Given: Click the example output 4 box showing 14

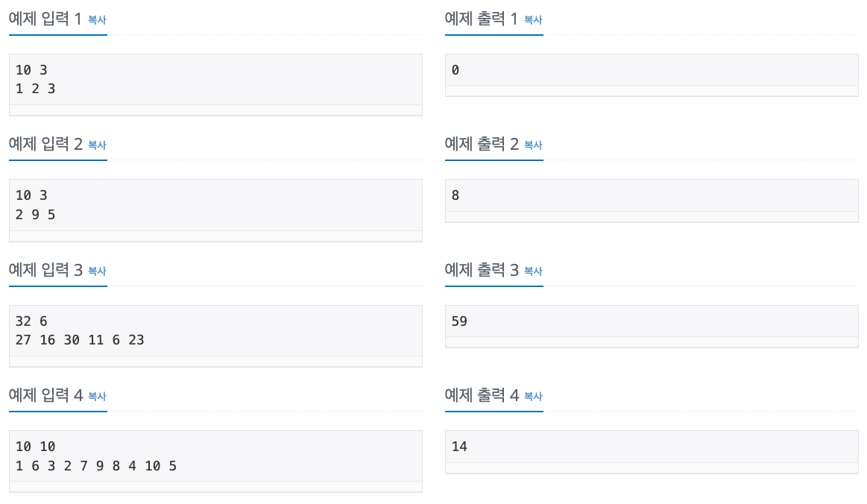Looking at the screenshot, I should click(652, 452).
